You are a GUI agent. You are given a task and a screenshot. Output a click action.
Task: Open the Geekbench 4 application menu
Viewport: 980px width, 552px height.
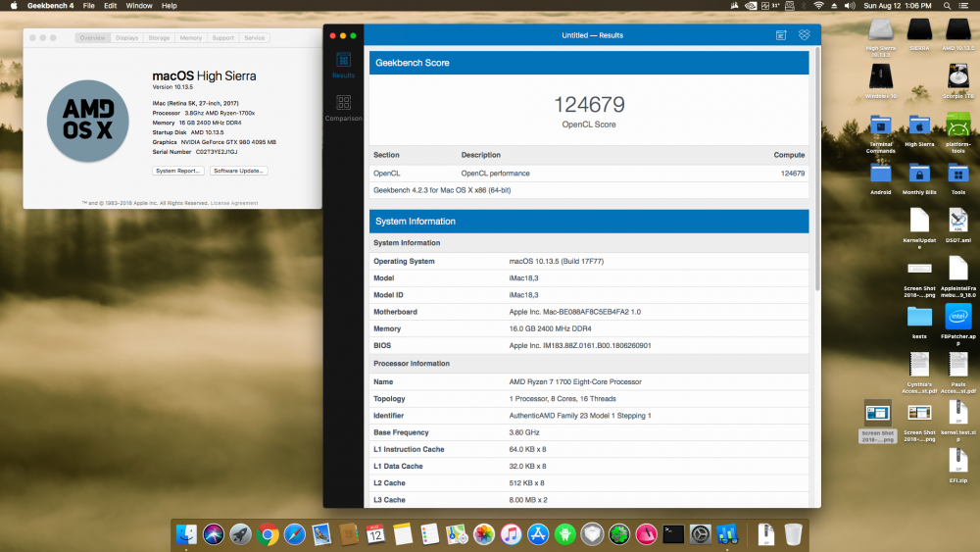coord(51,6)
